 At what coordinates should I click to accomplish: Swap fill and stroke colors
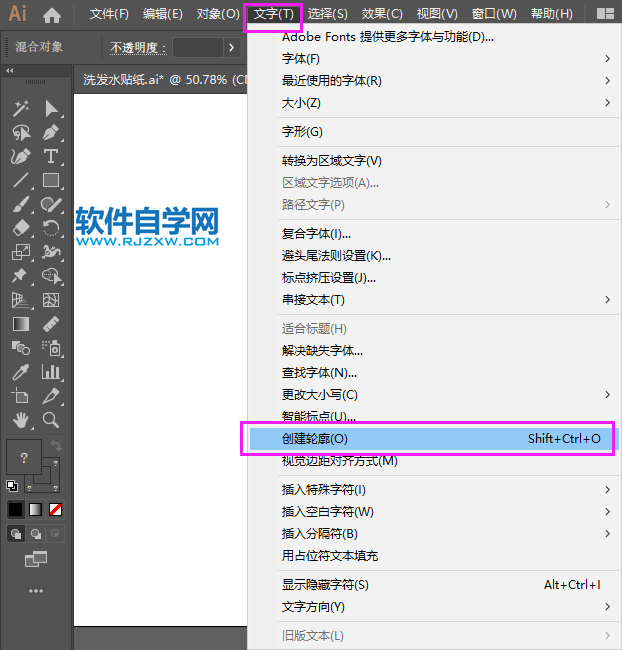pos(56,446)
